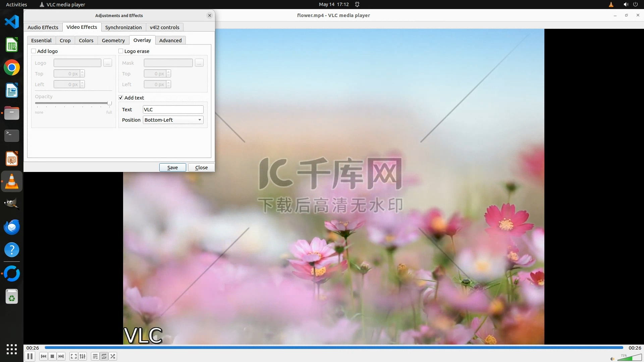Uncheck the Add text checkbox
The width and height of the screenshot is (644, 362).
(x=121, y=98)
